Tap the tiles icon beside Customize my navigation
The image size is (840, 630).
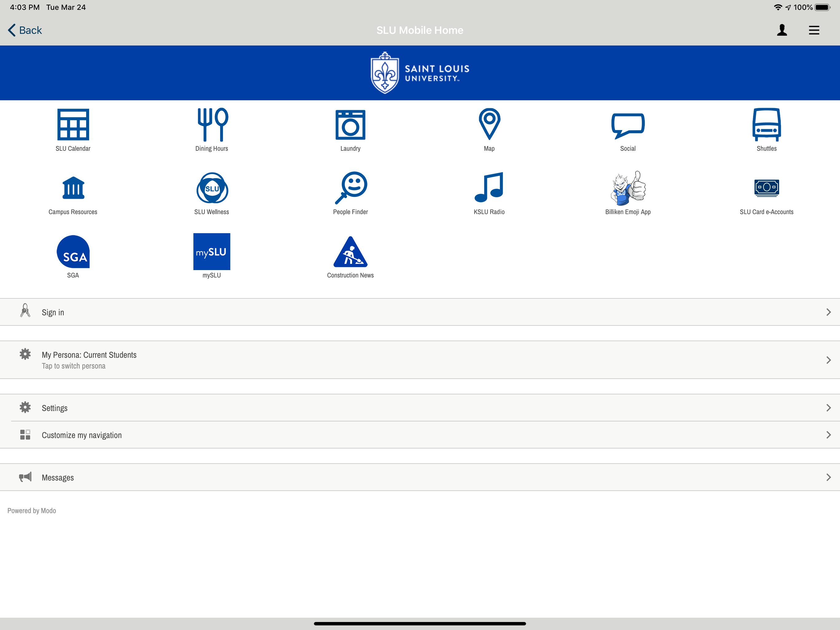point(25,435)
